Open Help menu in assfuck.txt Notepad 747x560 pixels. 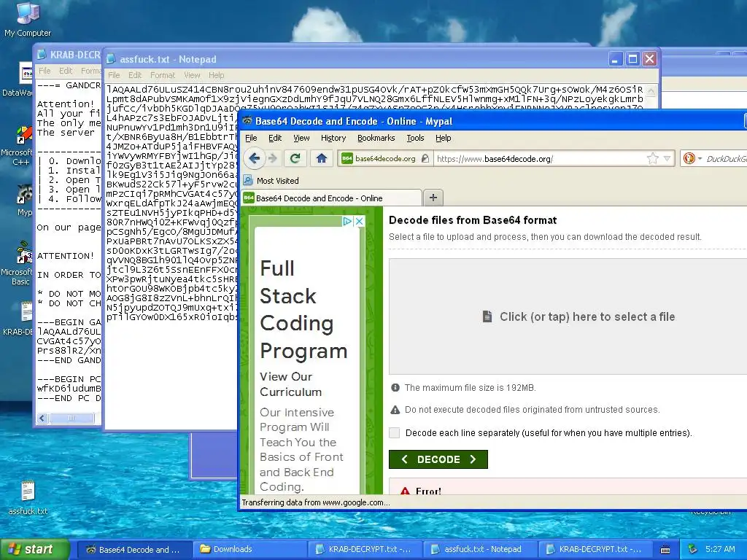pyautogui.click(x=216, y=75)
